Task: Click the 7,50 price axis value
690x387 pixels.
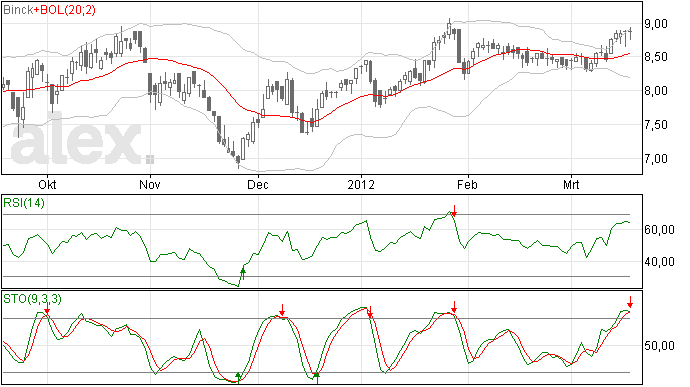Action: 656,125
